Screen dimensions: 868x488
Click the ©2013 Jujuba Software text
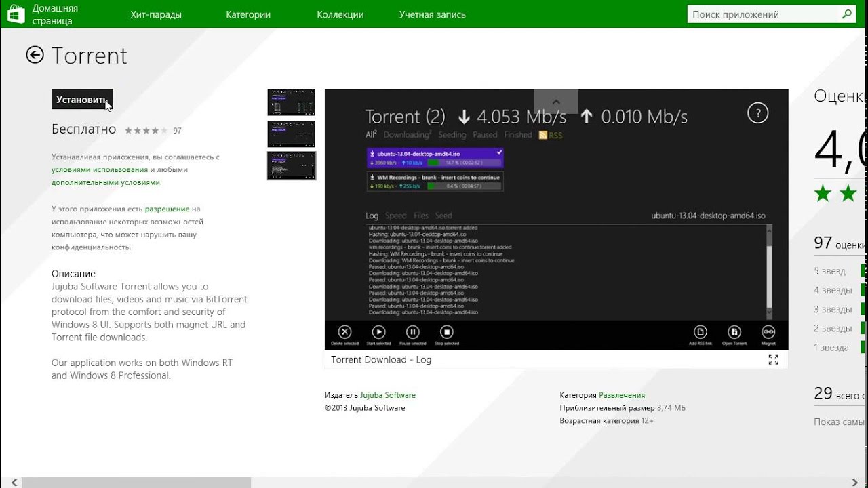365,408
